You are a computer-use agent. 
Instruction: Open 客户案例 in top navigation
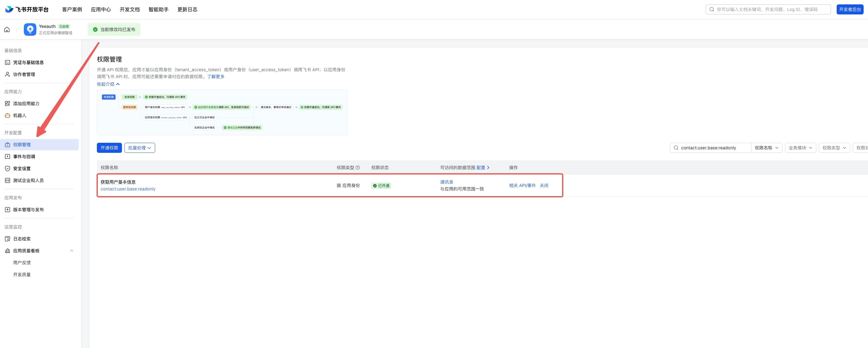(x=72, y=9)
